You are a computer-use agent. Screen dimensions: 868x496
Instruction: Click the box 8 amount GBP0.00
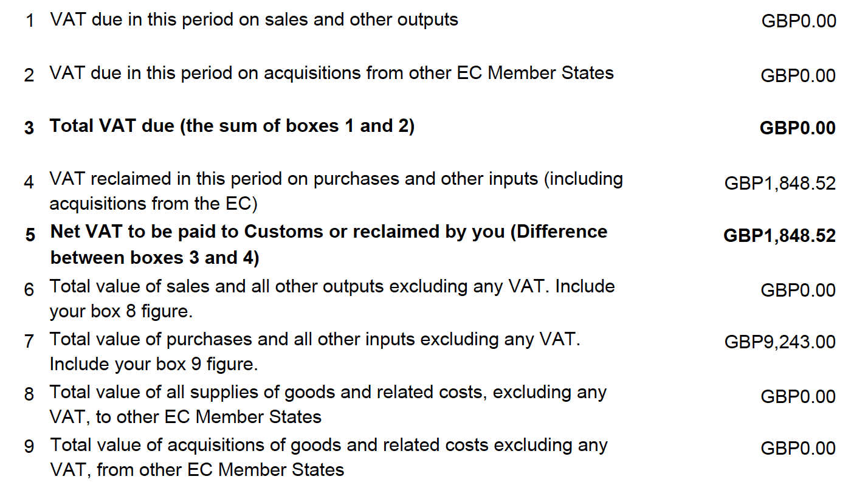click(798, 397)
